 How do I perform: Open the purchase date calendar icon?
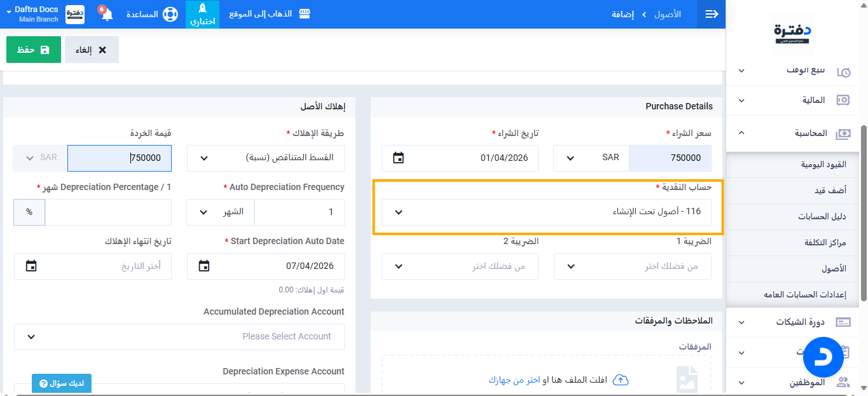398,158
